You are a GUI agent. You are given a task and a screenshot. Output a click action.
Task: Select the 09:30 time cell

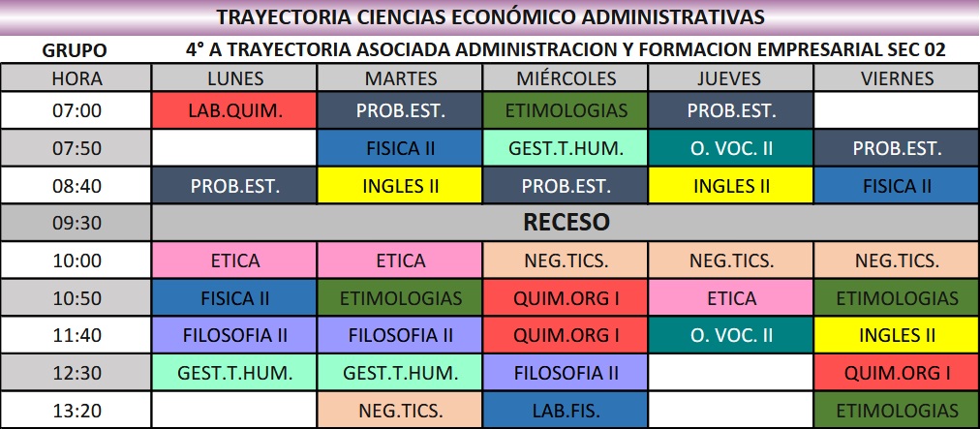77,223
